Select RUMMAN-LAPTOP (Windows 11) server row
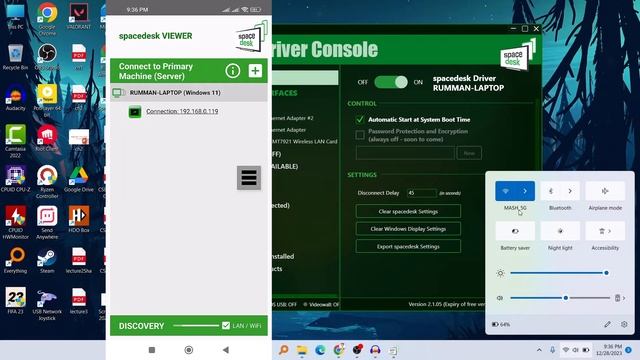The width and height of the screenshot is (640, 360). (x=189, y=93)
